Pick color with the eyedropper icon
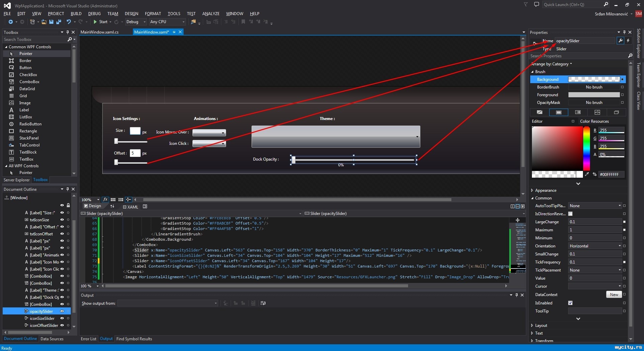This screenshot has height=351, width=644. [587, 174]
